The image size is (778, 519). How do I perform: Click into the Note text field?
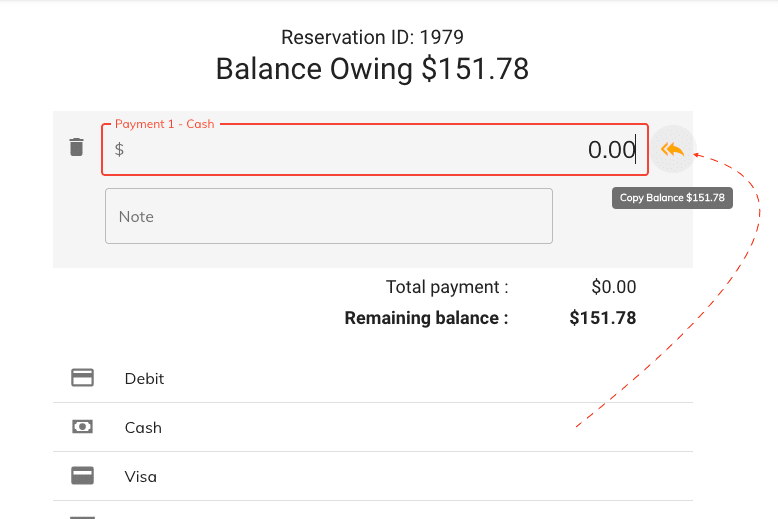(x=328, y=216)
